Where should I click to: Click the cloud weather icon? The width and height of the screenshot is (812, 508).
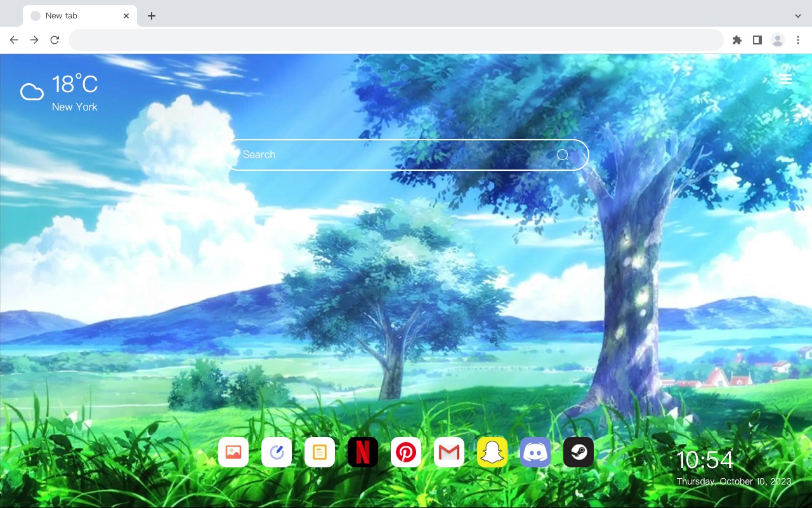point(32,92)
